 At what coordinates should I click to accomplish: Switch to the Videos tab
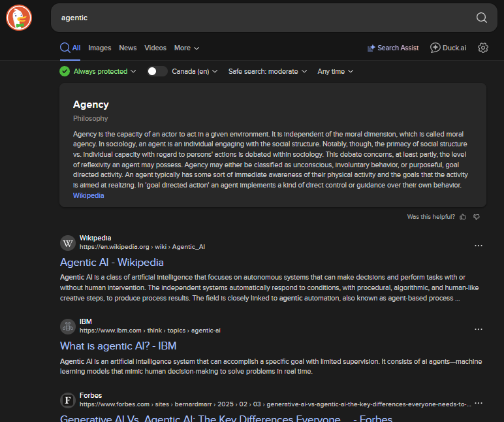click(x=155, y=48)
